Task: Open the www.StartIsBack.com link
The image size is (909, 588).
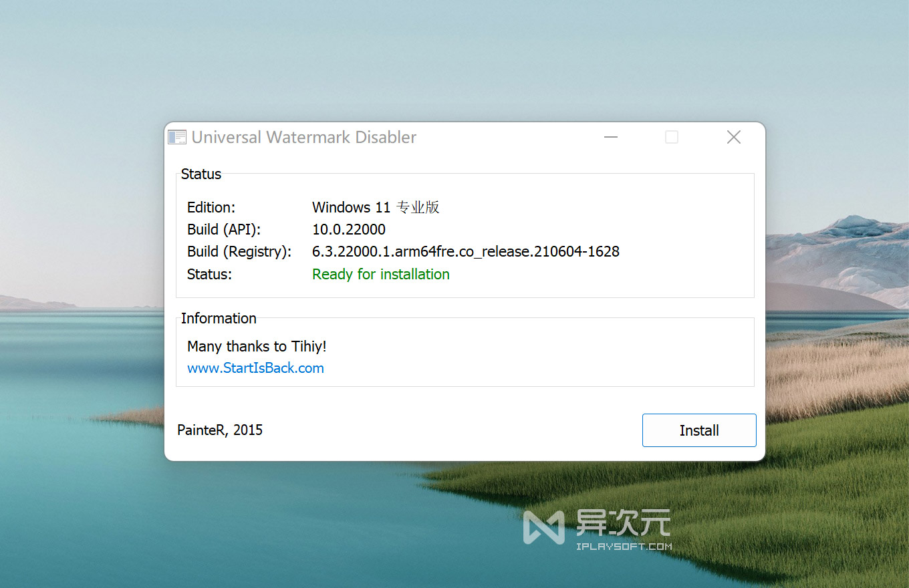Action: pyautogui.click(x=255, y=367)
